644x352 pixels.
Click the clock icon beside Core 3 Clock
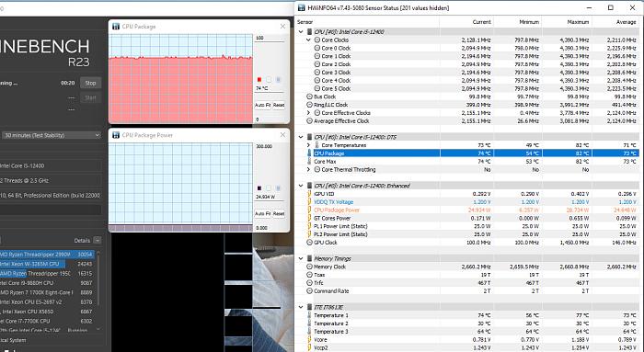click(x=317, y=73)
